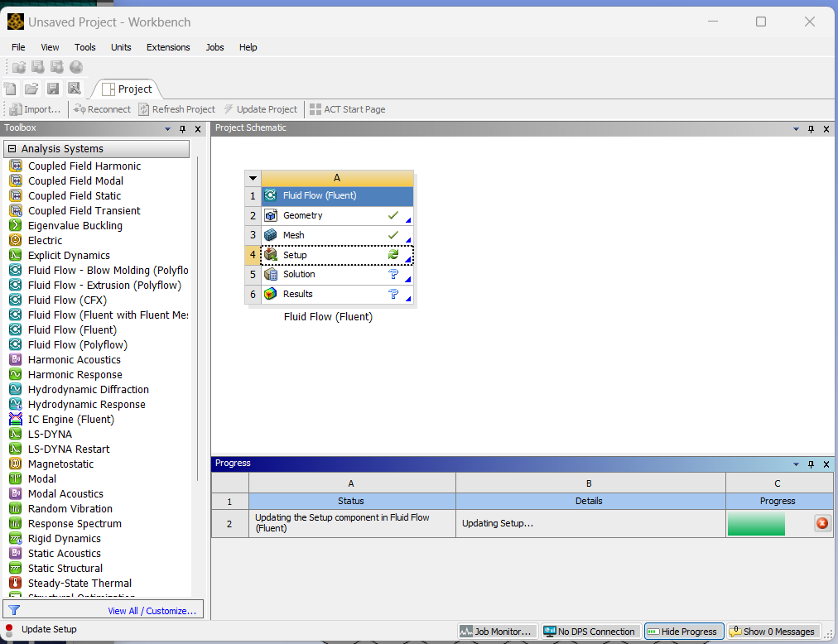Click the lone globe icon in top toolbar
This screenshot has width=838, height=644.
76,67
